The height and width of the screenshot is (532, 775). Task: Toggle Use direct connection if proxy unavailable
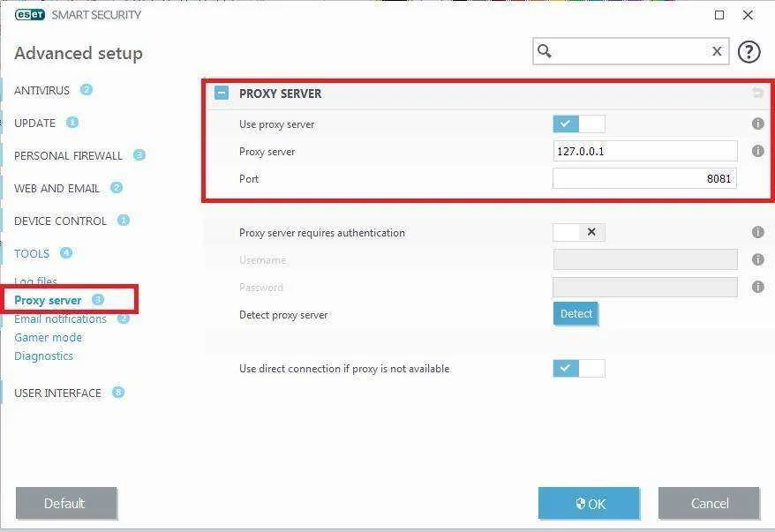[x=579, y=368]
